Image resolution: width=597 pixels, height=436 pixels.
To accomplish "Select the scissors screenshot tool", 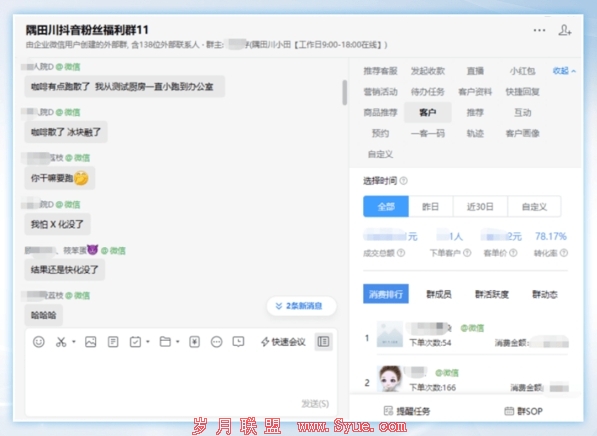I will 61,342.
